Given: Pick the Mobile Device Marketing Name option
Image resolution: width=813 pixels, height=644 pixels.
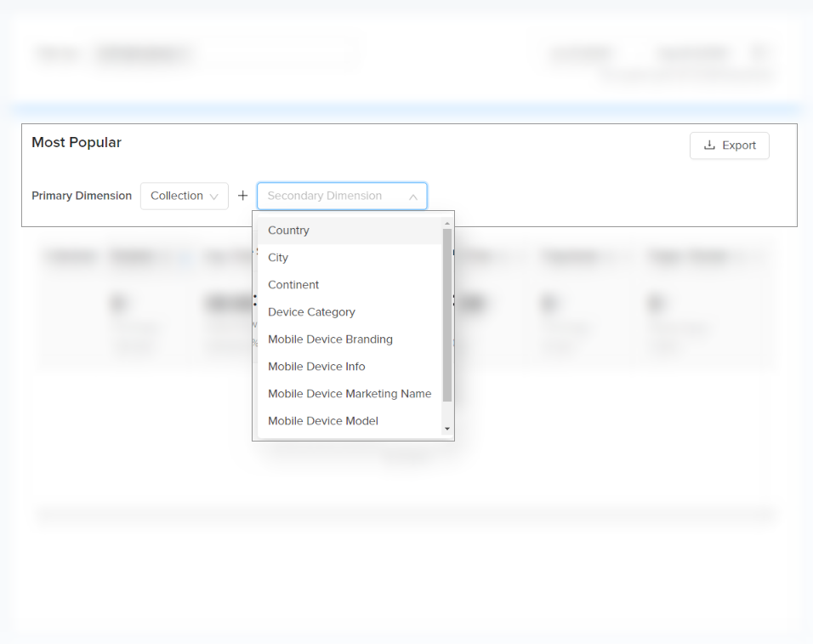Looking at the screenshot, I should [350, 394].
